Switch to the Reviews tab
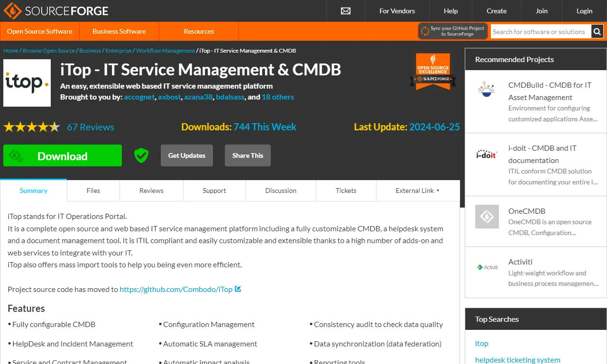The height and width of the screenshot is (364, 607). pos(151,191)
